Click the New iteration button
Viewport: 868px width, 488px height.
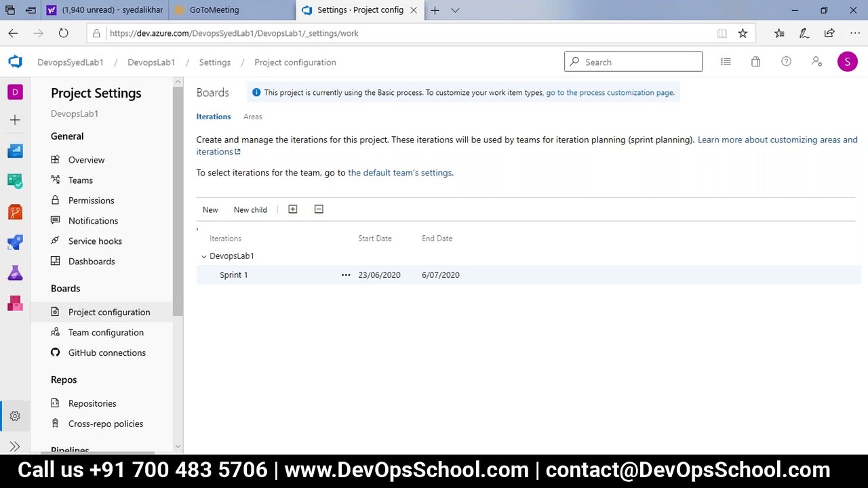pyautogui.click(x=210, y=209)
